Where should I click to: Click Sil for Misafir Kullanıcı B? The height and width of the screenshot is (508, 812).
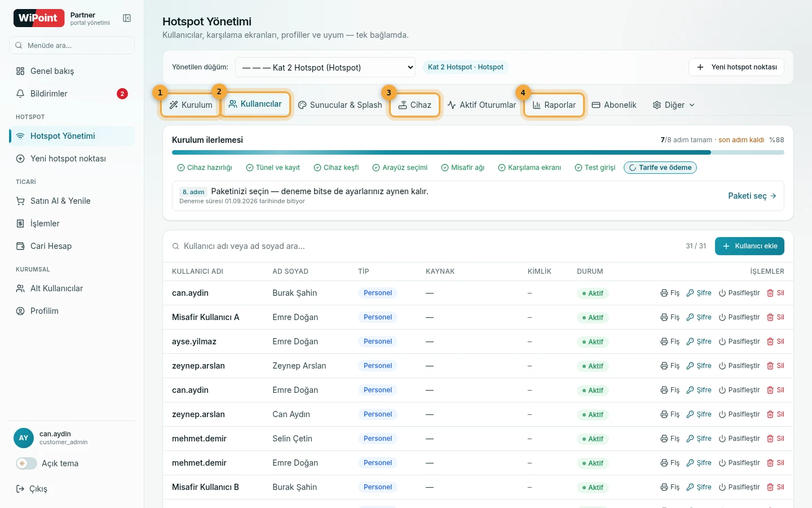(775, 487)
